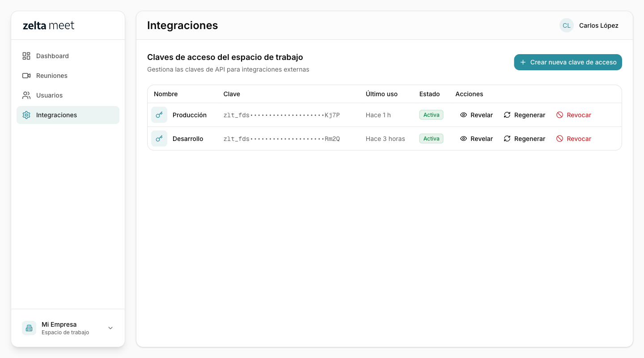This screenshot has height=358, width=644.
Task: Click the plus icon on the create button
Action: pos(522,62)
